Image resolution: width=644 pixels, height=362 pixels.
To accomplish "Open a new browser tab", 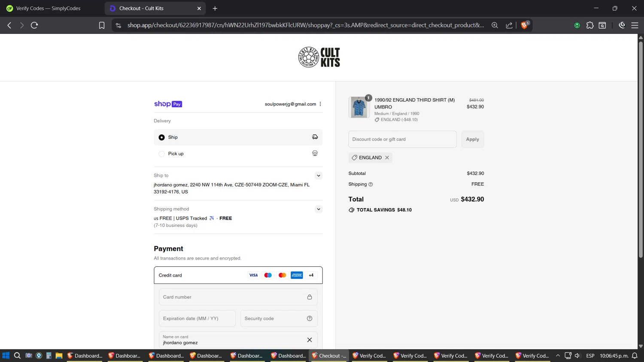I will (x=215, y=9).
